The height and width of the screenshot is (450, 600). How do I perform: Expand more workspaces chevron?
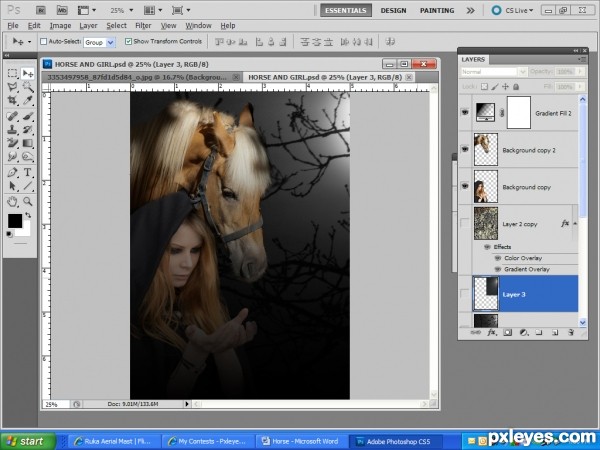coord(470,10)
